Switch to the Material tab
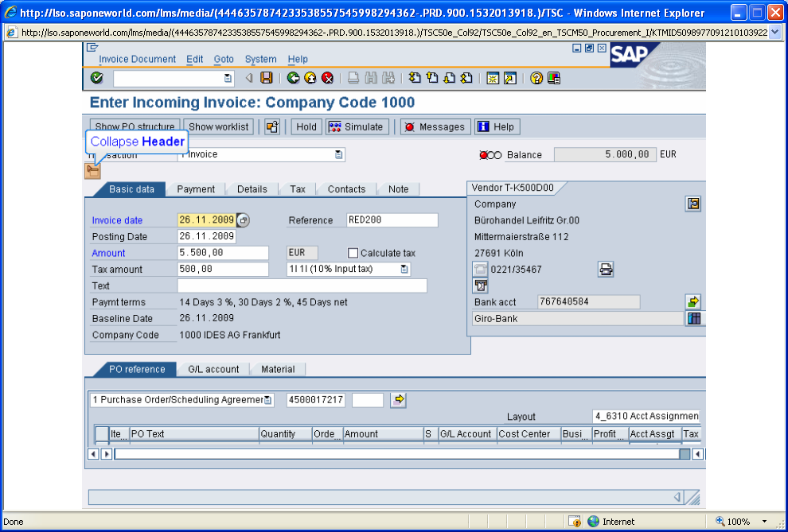This screenshot has width=788, height=532. 278,370
